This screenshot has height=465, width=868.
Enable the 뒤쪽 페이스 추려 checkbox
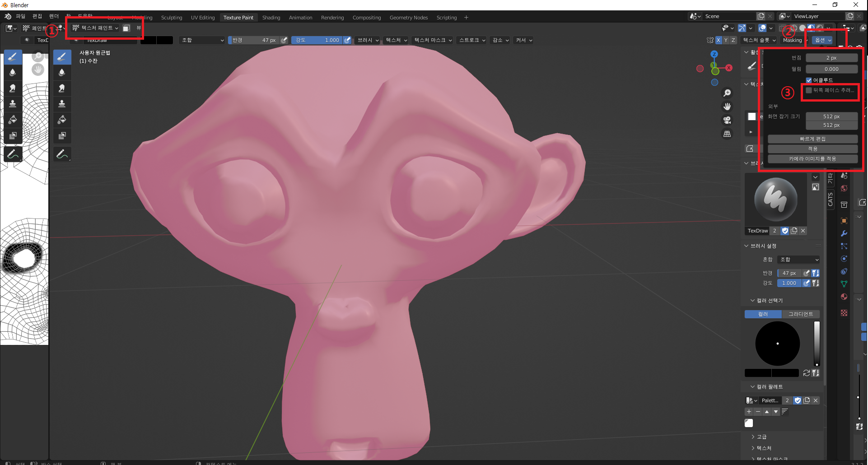[x=809, y=90]
